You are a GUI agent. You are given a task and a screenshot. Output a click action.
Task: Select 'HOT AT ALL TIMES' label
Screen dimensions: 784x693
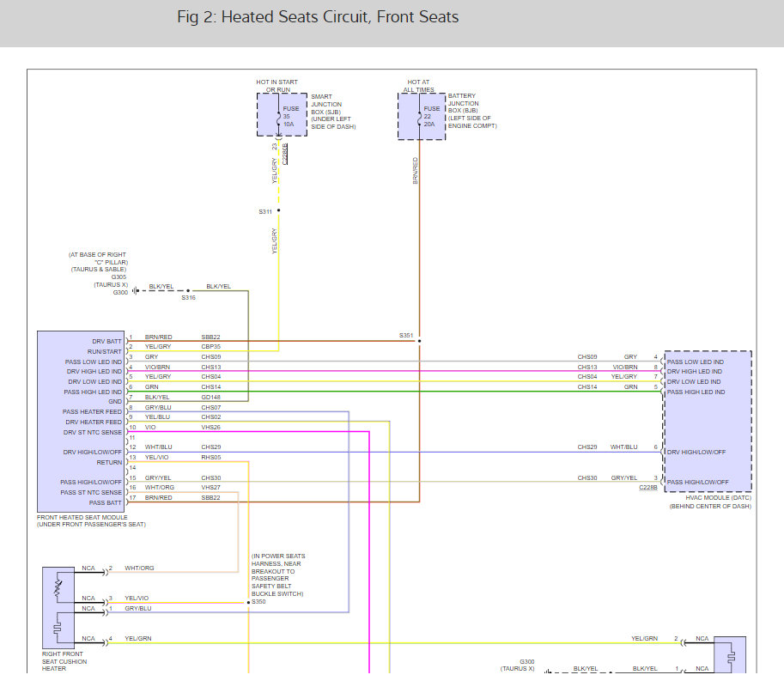click(x=418, y=86)
